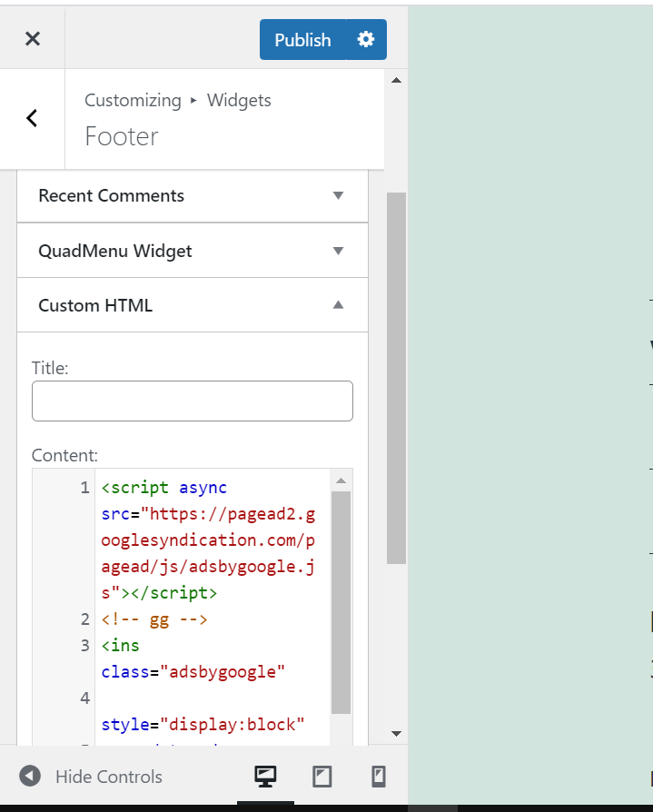Go back using the left chevron arrow

point(32,118)
